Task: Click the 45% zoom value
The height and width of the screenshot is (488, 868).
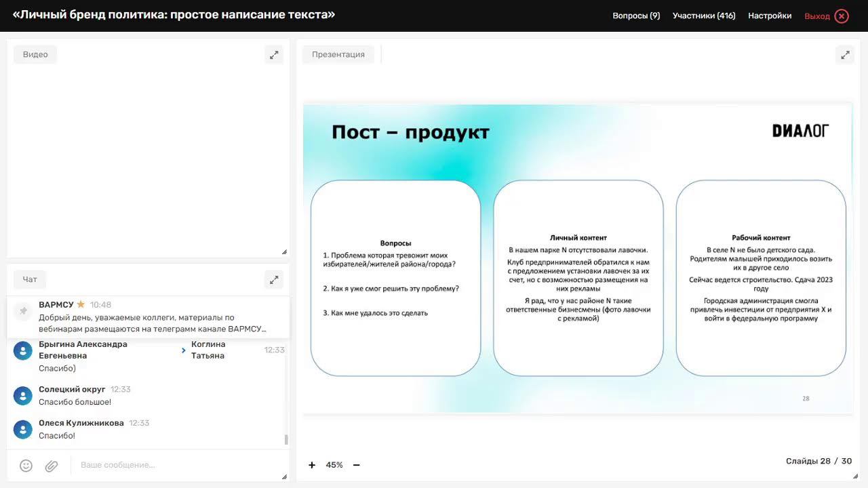Action: pyautogui.click(x=334, y=465)
